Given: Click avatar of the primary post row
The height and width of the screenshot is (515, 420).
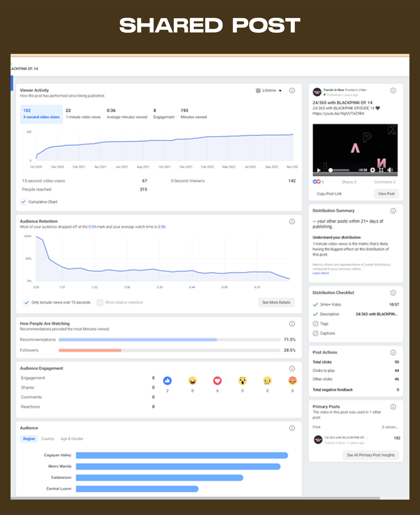Looking at the screenshot, I should coord(318,440).
